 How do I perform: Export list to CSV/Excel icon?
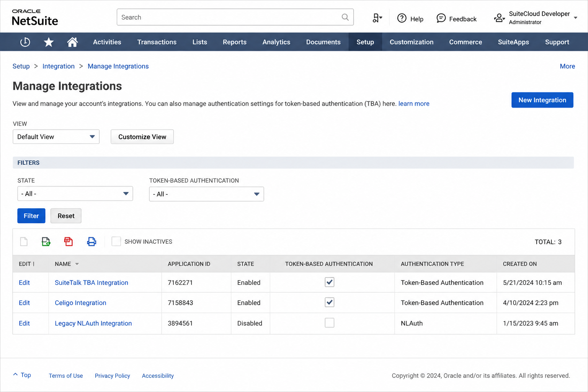click(x=46, y=242)
